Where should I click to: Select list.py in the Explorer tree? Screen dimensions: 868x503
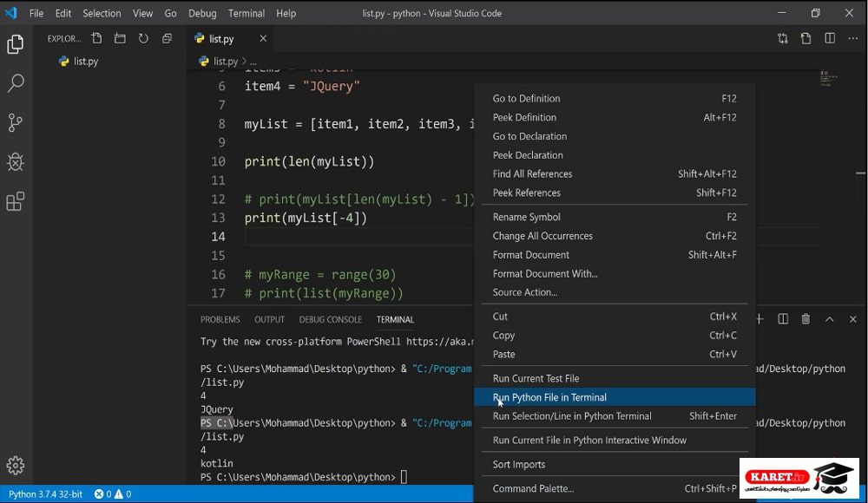pyautogui.click(x=109, y=62)
